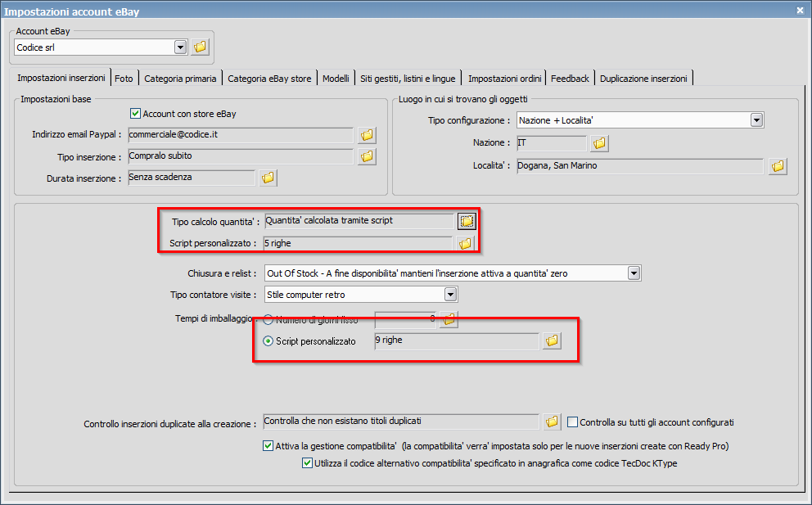Click the Nazione field showing IT
Viewport: 812px width, 505px height.
click(x=552, y=143)
